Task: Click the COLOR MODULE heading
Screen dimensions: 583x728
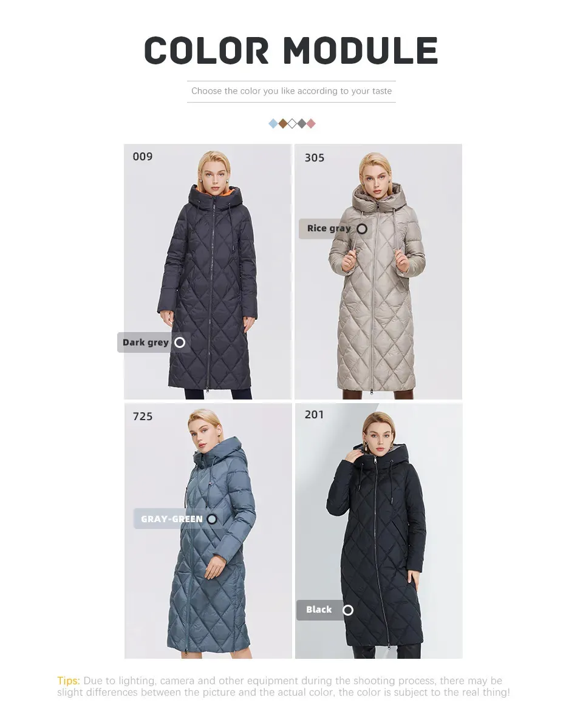Action: pyautogui.click(x=291, y=50)
